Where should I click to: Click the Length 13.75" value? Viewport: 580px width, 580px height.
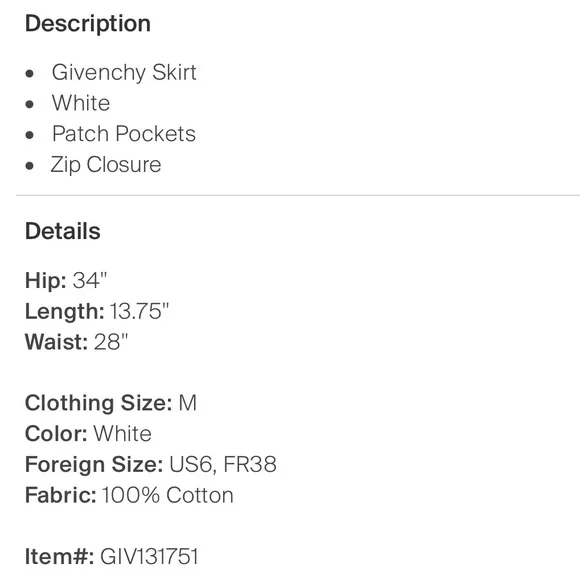pyautogui.click(x=139, y=311)
